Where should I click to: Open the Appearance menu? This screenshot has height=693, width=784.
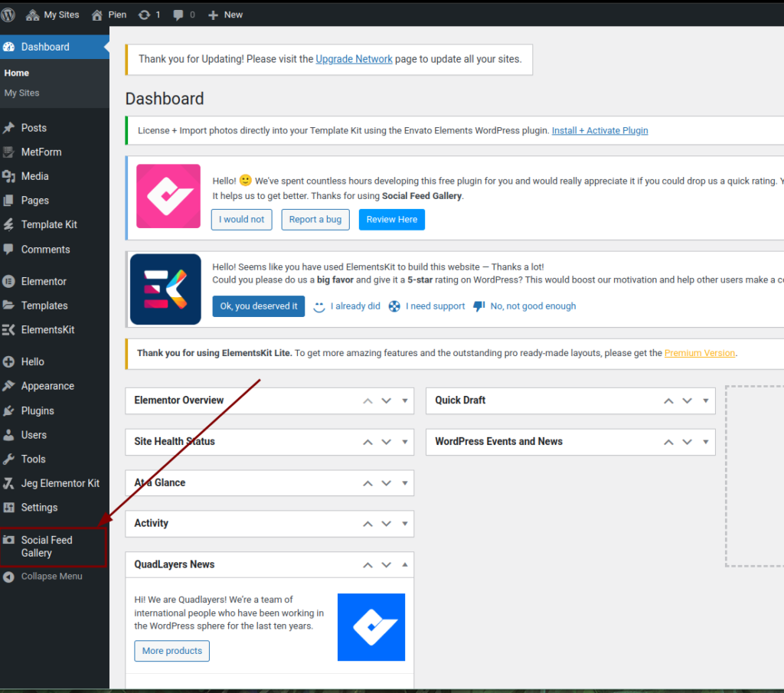pos(47,386)
